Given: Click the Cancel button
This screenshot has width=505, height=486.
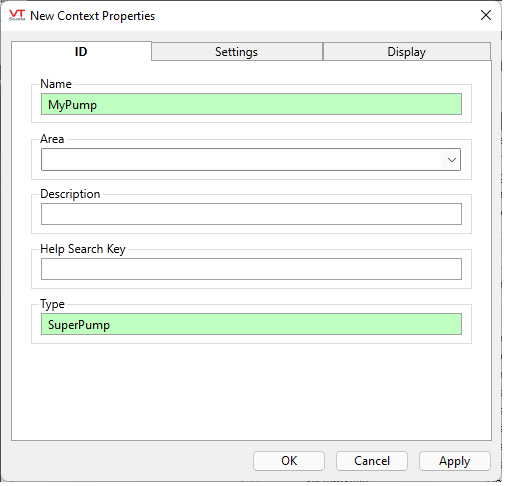Looking at the screenshot, I should point(372,461).
